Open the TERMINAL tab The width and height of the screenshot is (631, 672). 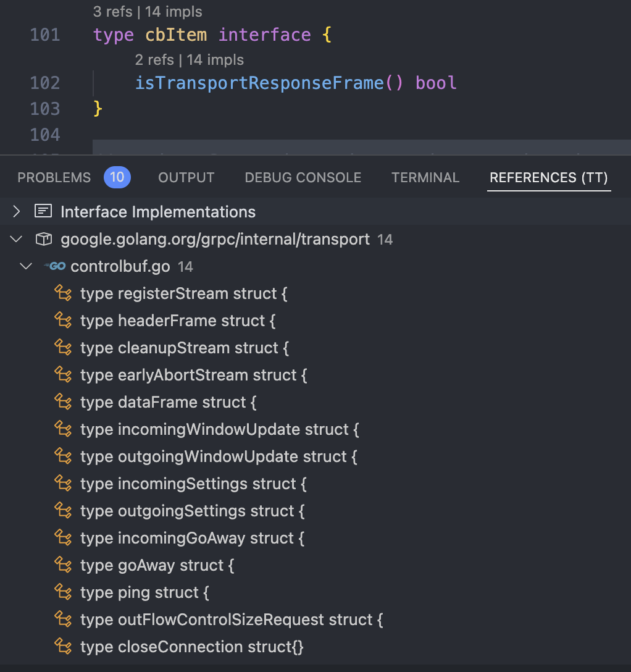425,177
